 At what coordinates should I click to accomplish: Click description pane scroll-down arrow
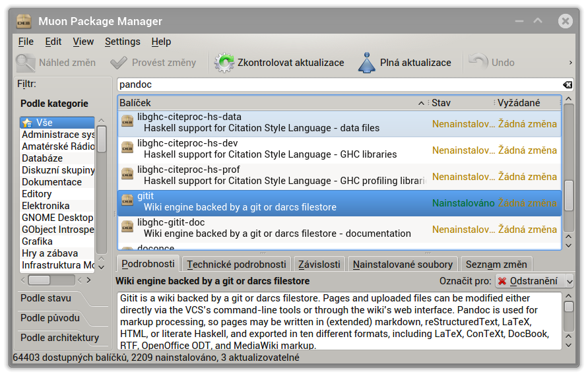[568, 345]
